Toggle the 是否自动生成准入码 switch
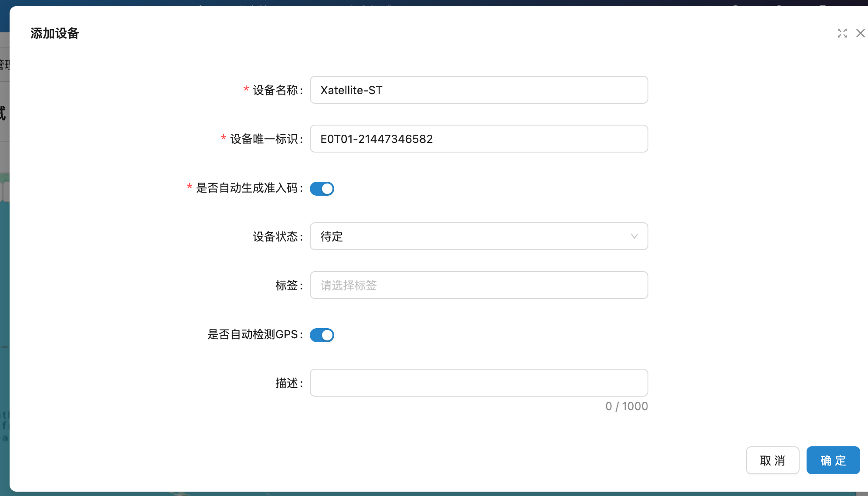Screen dimensions: 868x496 tap(322, 189)
